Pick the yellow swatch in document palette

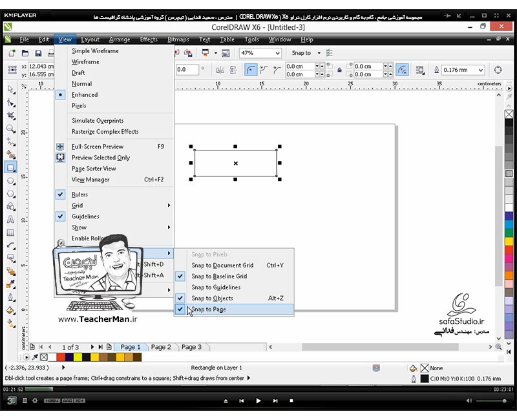78,357
